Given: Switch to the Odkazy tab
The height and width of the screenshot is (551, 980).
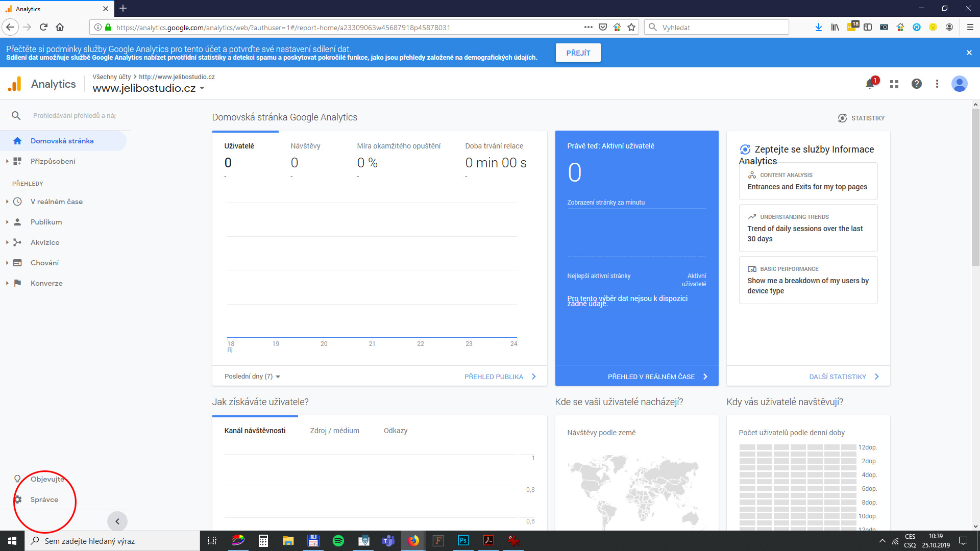Looking at the screenshot, I should (x=396, y=431).
